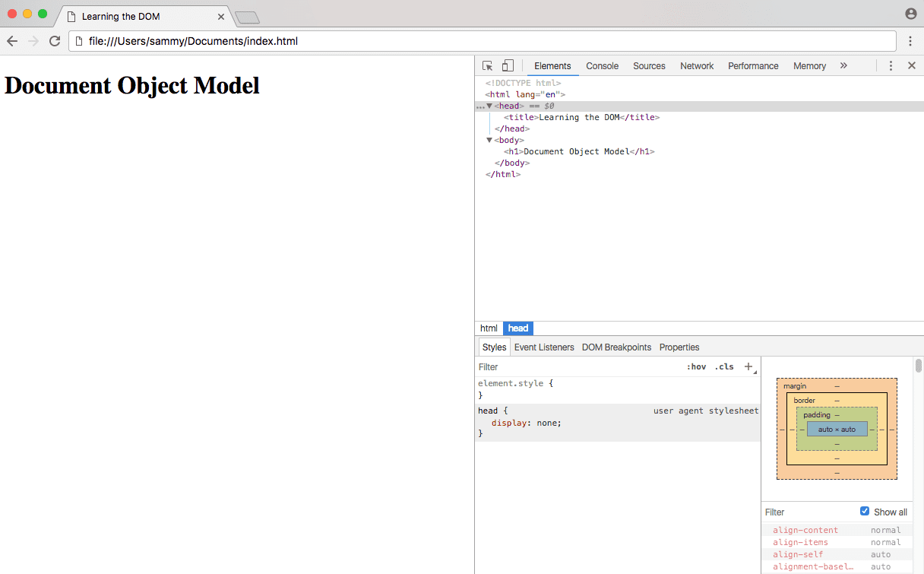Collapse the head element node

(x=490, y=106)
